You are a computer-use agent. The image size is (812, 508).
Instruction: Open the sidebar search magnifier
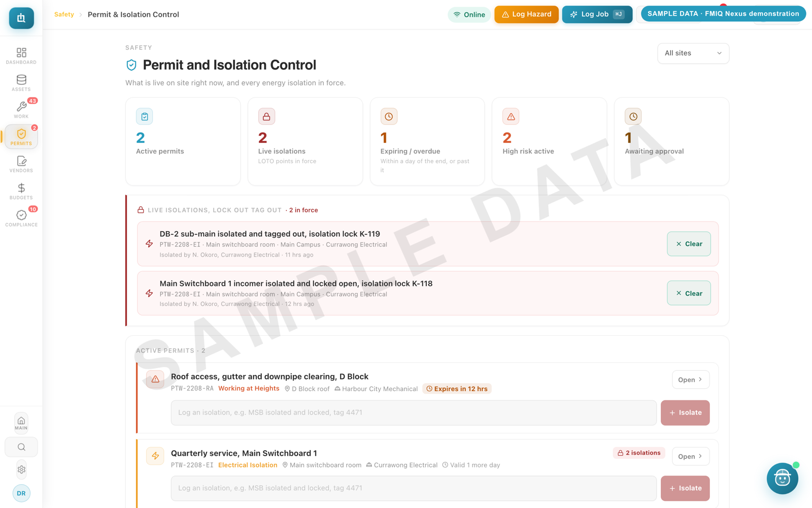21,447
